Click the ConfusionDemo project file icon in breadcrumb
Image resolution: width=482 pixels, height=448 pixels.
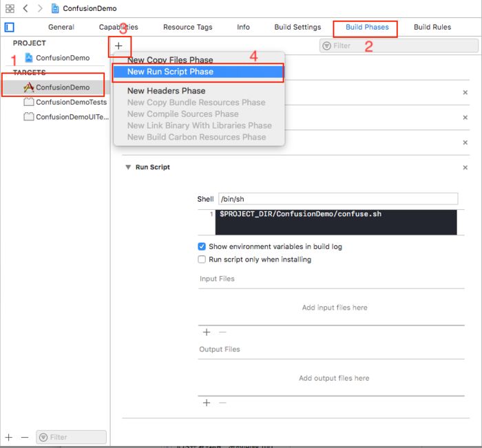click(55, 8)
